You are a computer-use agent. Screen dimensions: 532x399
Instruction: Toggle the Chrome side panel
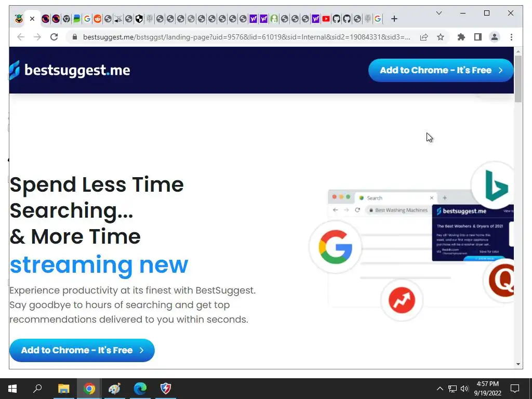(478, 37)
